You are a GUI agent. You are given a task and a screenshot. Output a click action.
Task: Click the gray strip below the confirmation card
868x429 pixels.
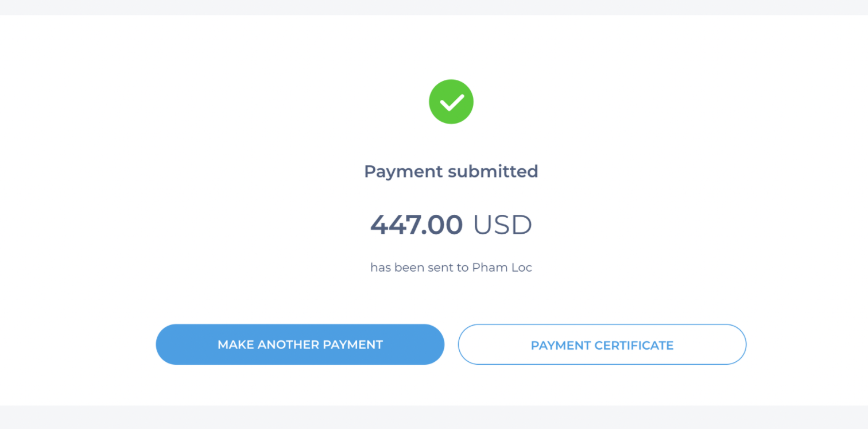point(434,418)
